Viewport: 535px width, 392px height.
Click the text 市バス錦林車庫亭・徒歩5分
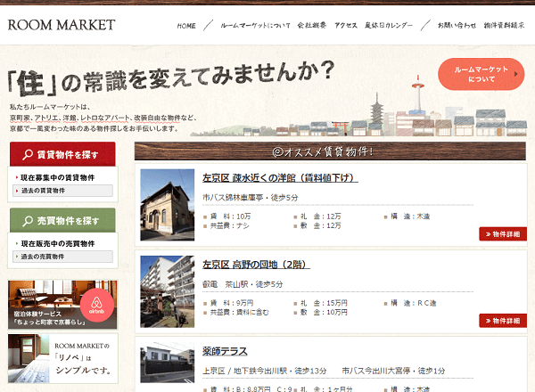point(250,198)
